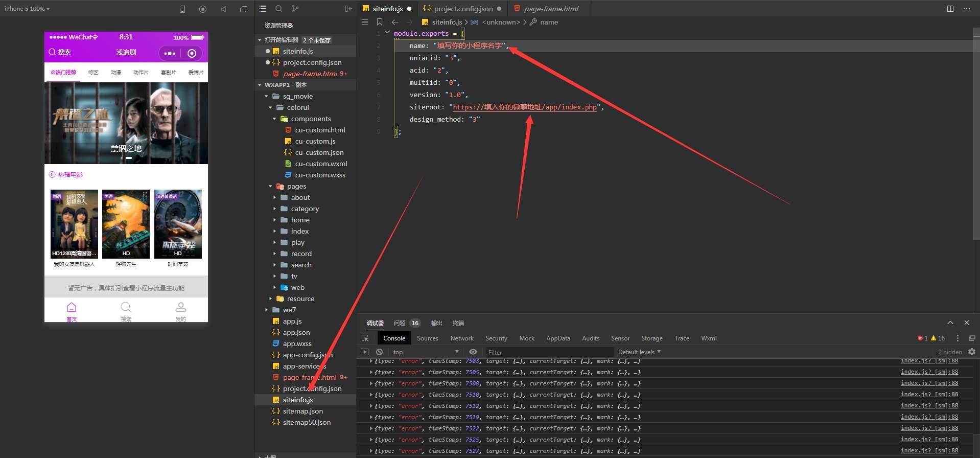The image size is (980, 458).
Task: Toggle the console sidebar icon
Action: point(364,352)
